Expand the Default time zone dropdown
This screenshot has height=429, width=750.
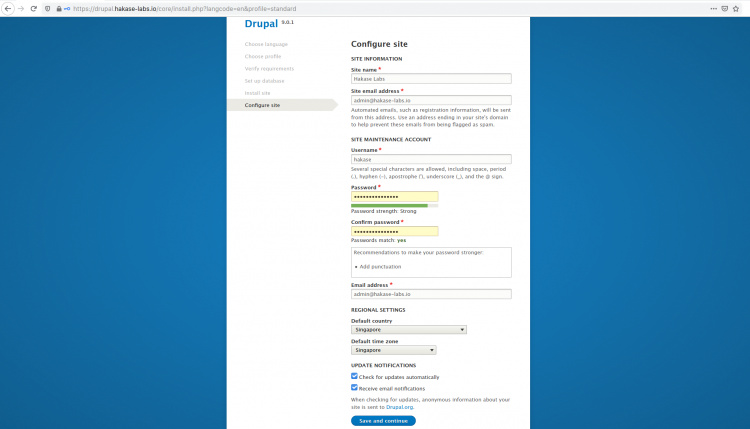pyautogui.click(x=393, y=351)
